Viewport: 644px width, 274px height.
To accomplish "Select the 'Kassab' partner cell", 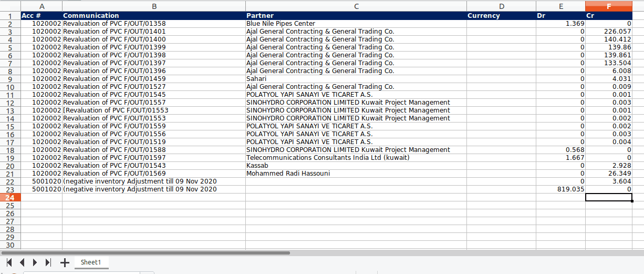I will click(356, 166).
